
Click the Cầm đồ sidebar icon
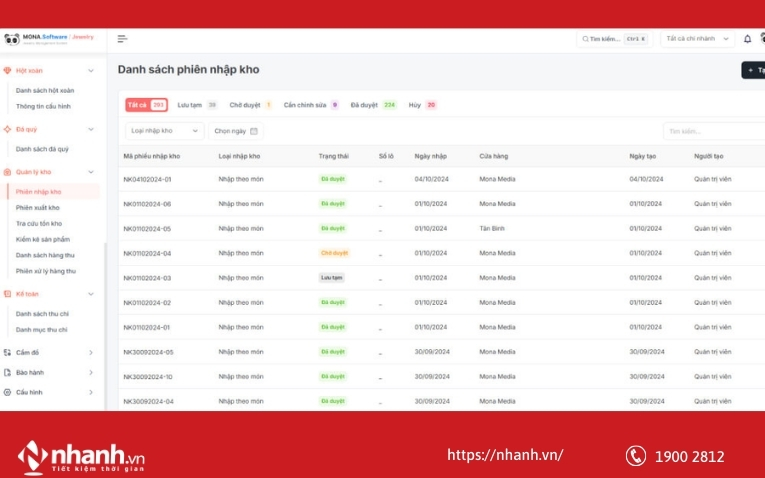[x=8, y=353]
